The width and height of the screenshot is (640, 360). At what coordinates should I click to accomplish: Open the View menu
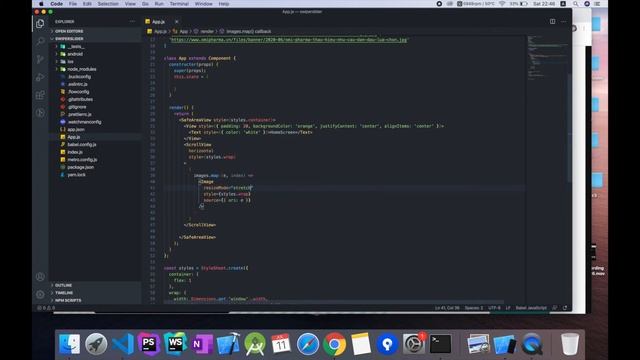pos(130,4)
